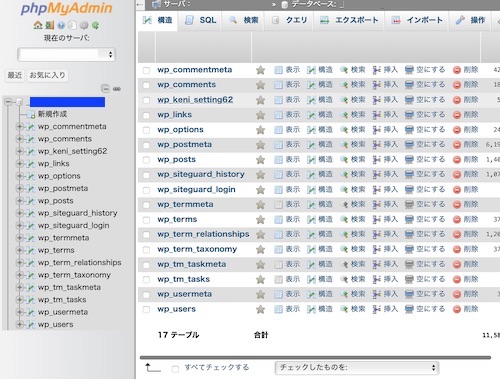Screen dimensions: 500x379
Task: Check the wp_comments row checkbox
Action: (146, 85)
